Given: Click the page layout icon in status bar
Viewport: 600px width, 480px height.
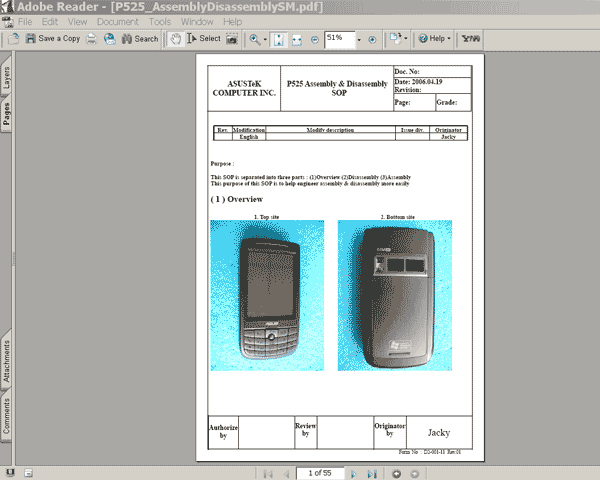Looking at the screenshot, I should [x=28, y=473].
